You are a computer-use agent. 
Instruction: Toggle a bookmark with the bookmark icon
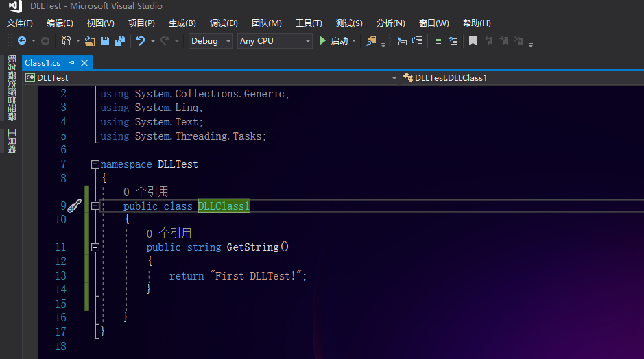[x=473, y=40]
